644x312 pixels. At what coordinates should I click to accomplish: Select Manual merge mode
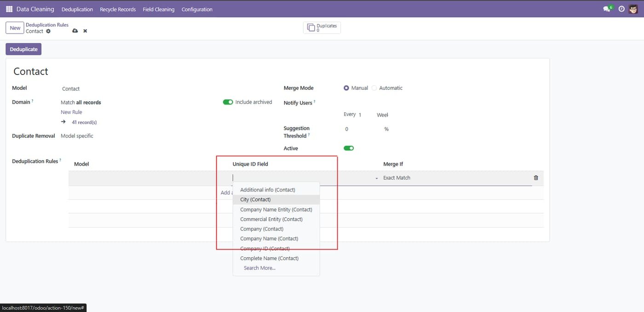click(346, 88)
